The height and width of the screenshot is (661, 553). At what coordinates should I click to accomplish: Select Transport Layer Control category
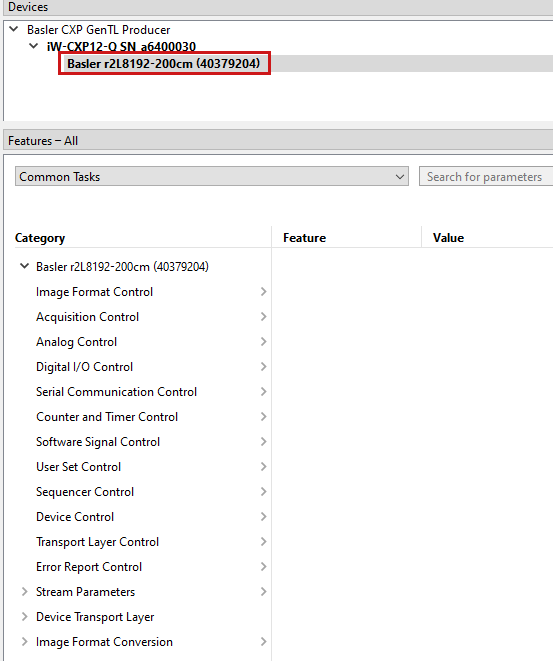(97, 542)
